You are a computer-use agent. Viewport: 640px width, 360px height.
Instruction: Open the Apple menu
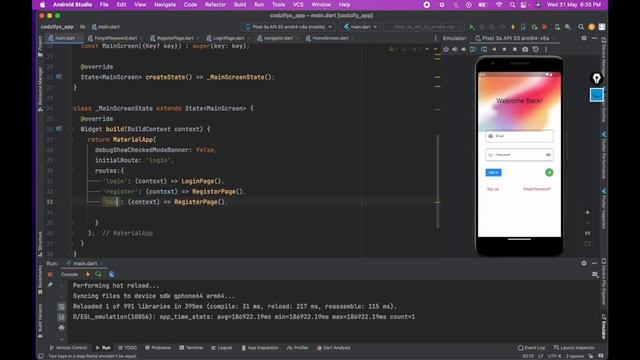tap(42, 5)
